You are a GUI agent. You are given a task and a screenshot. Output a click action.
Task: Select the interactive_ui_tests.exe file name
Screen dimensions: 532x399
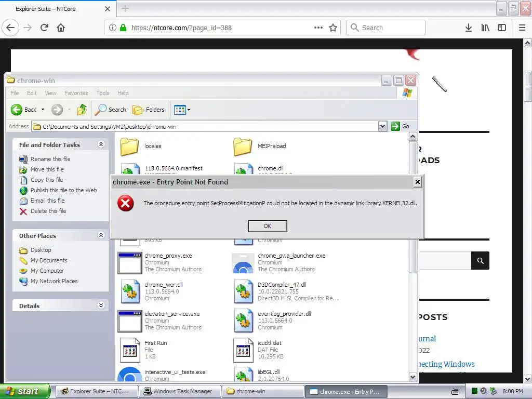[175, 372]
